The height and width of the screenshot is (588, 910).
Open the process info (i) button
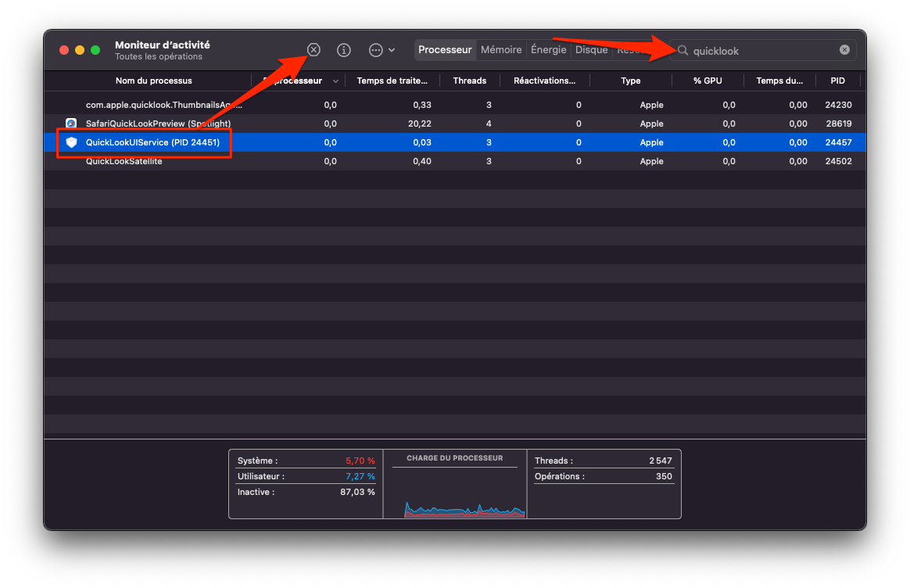tap(343, 51)
